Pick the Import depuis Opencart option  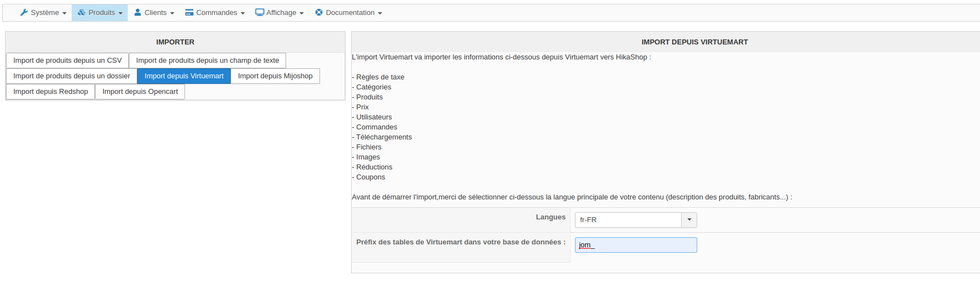pyautogui.click(x=140, y=92)
